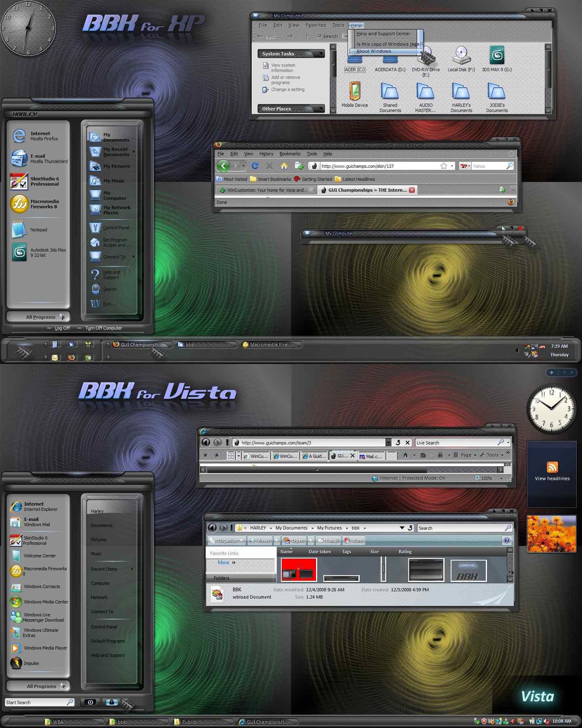Click Refresh button in Internet Explorer address bar
Viewport: 582px width, 728px height.
coord(398,442)
